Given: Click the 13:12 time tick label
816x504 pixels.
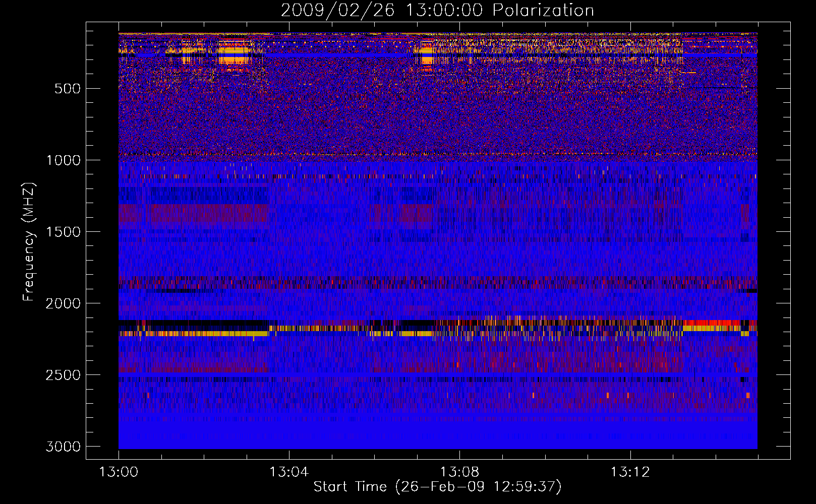Looking at the screenshot, I should point(630,472).
